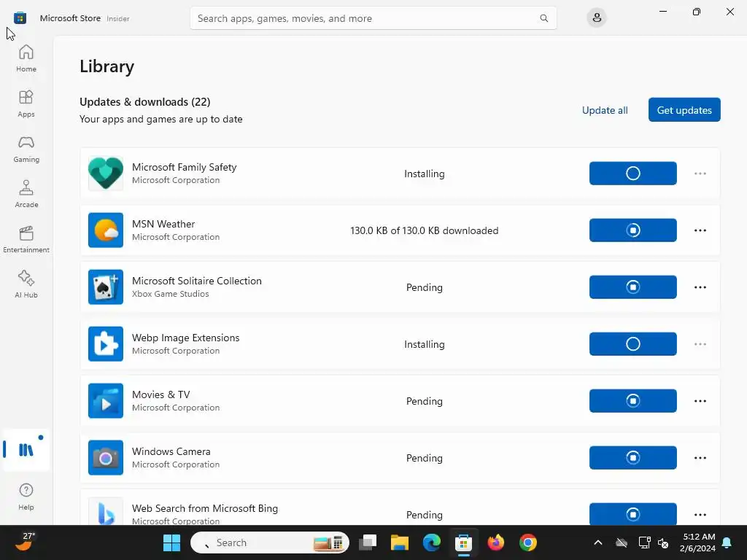Click the MSN Weather app icon
This screenshot has height=560, width=747.
pos(106,230)
